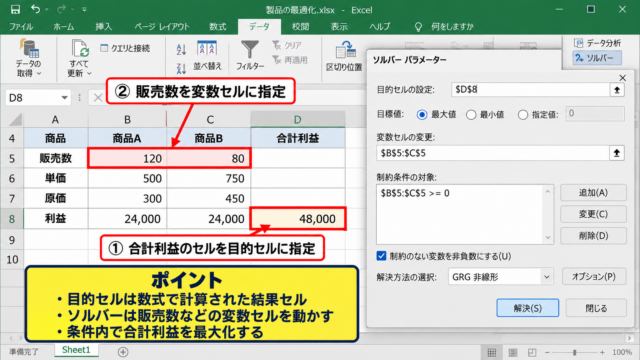Image resolution: width=640 pixels, height=360 pixels.
Task: Zoom in with plus button
Action: pyautogui.click(x=602, y=352)
